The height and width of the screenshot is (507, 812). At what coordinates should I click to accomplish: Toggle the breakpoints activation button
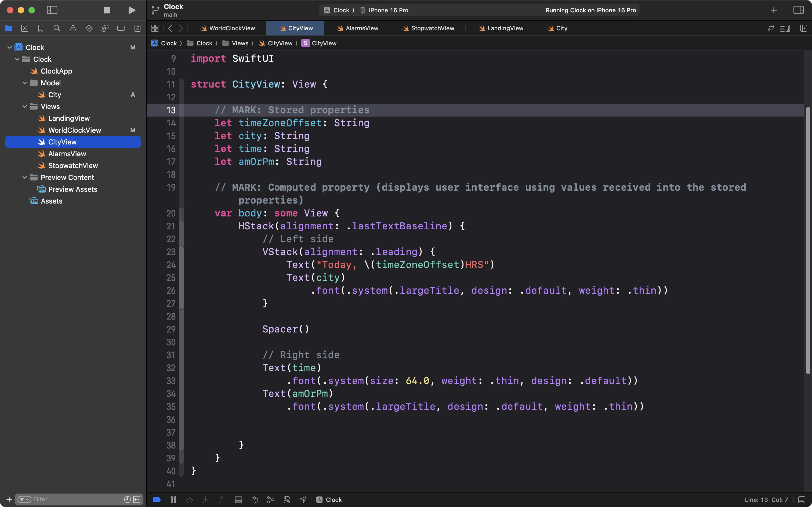[x=157, y=500]
